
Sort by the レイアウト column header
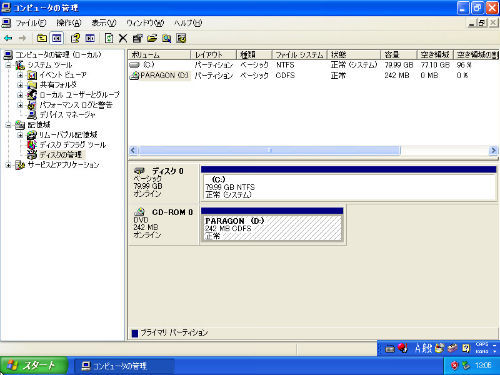coord(213,55)
